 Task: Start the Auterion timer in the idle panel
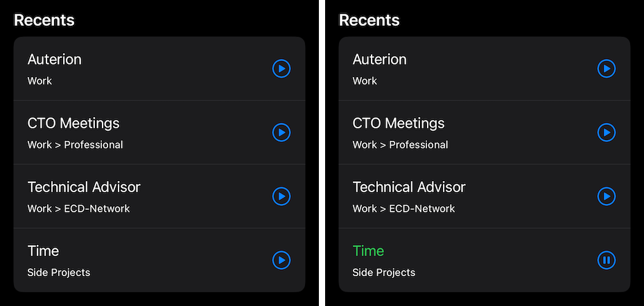[x=281, y=69]
